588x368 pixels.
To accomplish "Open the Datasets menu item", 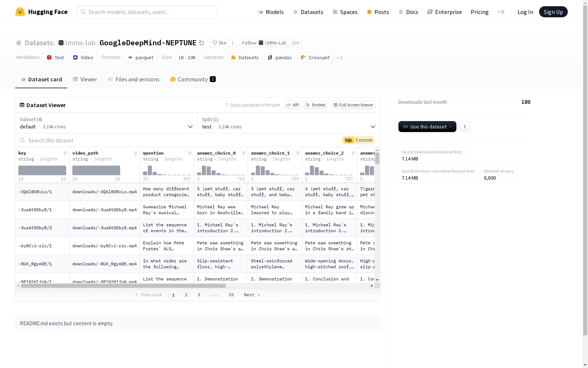I will 308,12.
